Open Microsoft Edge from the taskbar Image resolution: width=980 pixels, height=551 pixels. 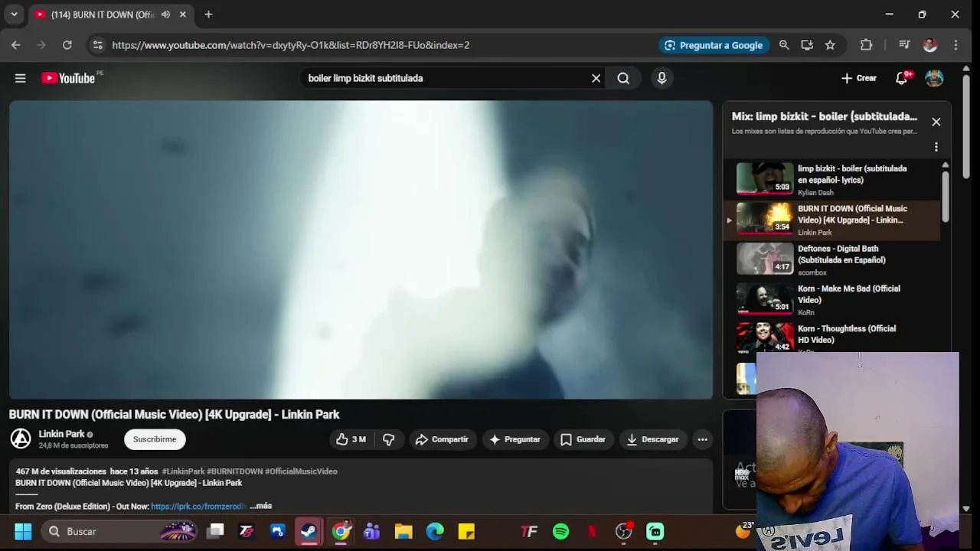(435, 531)
